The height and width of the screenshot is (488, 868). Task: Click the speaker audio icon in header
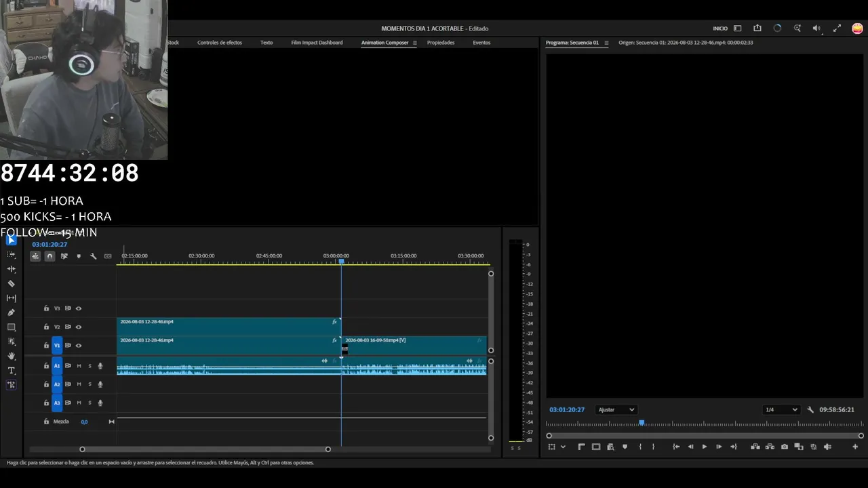[816, 28]
